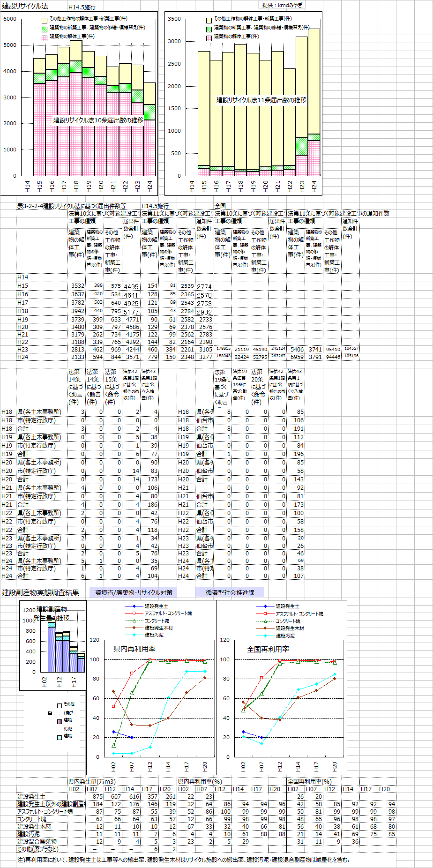Click the 建設汚泥 legend entry in the 県内再利用率 chart
433x868 pixels.
[x=144, y=635]
